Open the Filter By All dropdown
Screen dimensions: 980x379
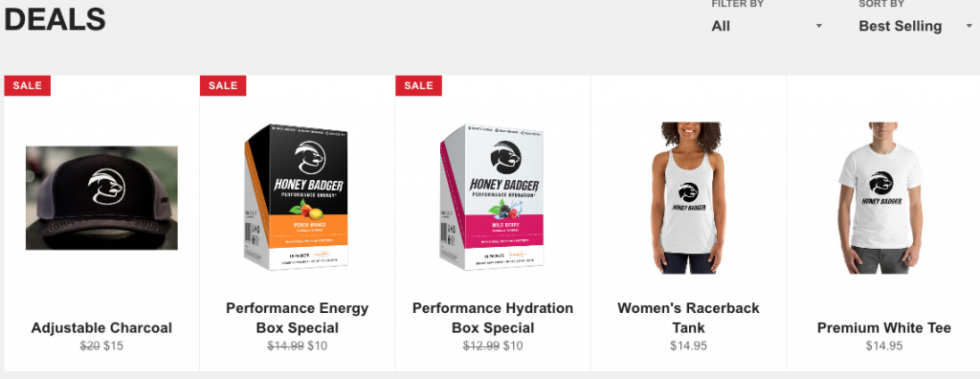point(767,26)
